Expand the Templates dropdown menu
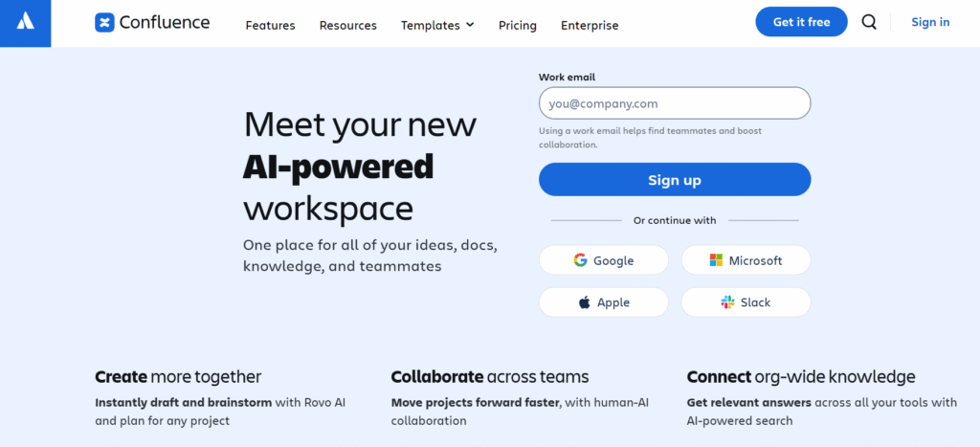980x447 pixels. 437,25
